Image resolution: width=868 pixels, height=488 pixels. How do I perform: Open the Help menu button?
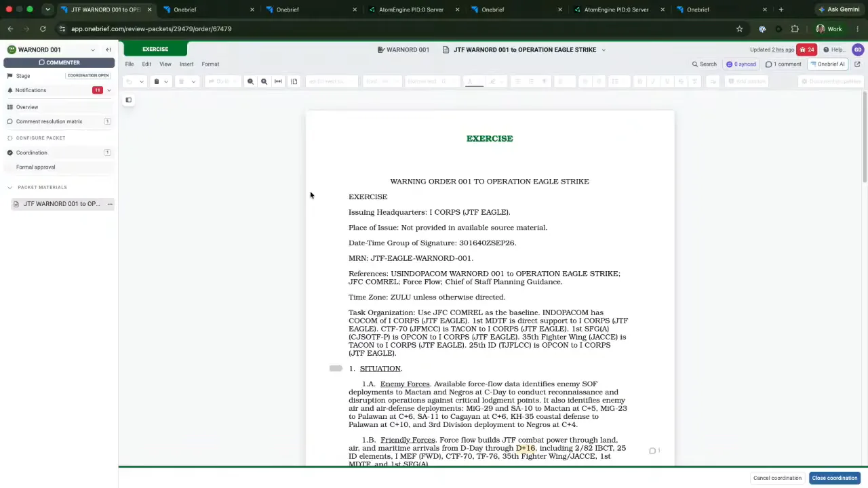click(x=834, y=49)
